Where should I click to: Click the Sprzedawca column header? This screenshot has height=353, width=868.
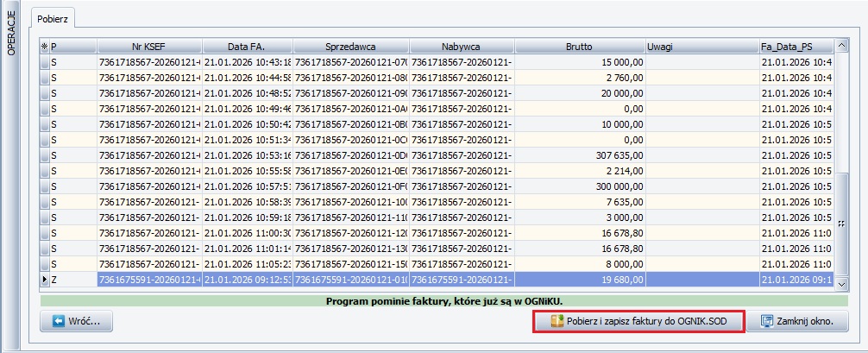coord(350,46)
